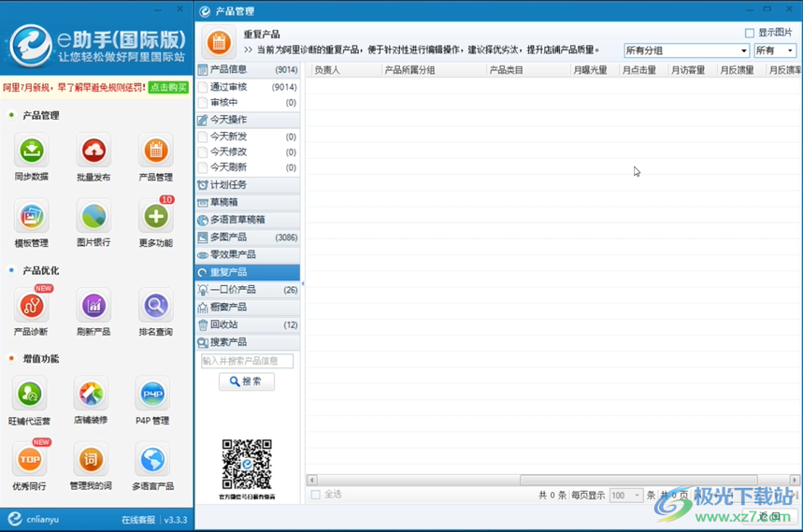Open 更多功能 more functions icon
The height and width of the screenshot is (532, 803).
[x=156, y=216]
